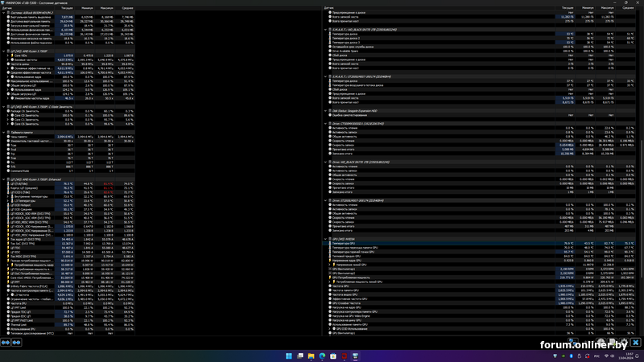
Task: Click the chip icon of the GPU [#0] section
Action: click(x=330, y=239)
